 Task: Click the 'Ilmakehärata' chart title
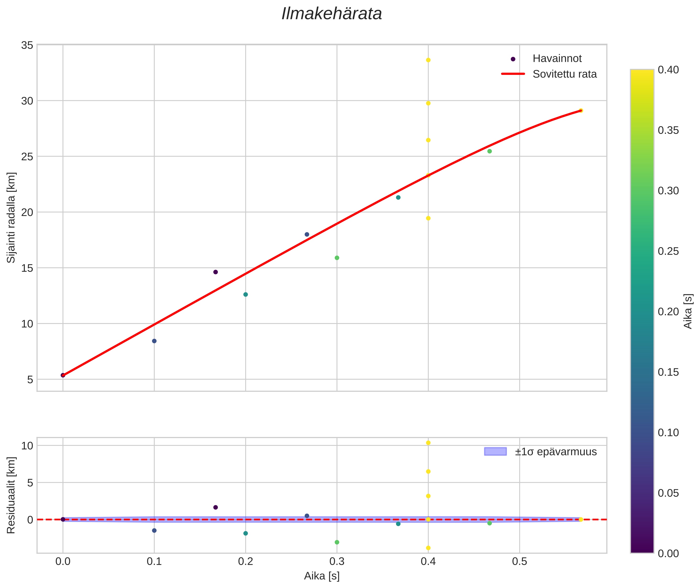pos(331,14)
